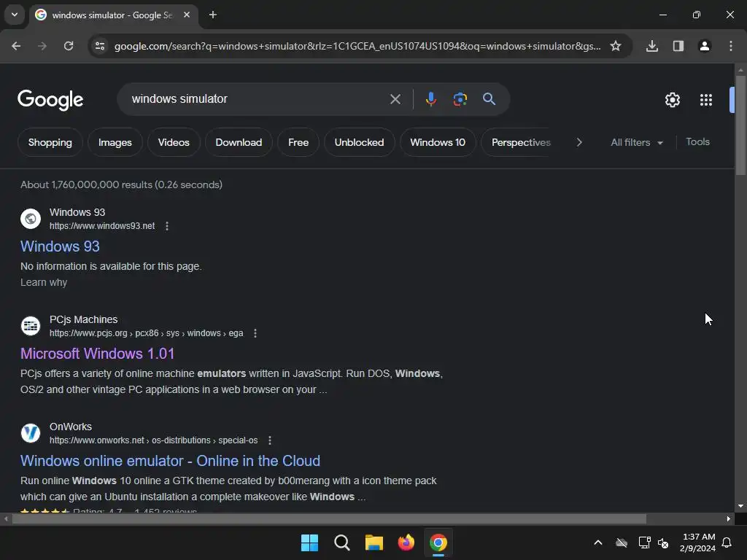This screenshot has width=747, height=560.
Task: Open options for OnWorks result
Action: tap(270, 440)
